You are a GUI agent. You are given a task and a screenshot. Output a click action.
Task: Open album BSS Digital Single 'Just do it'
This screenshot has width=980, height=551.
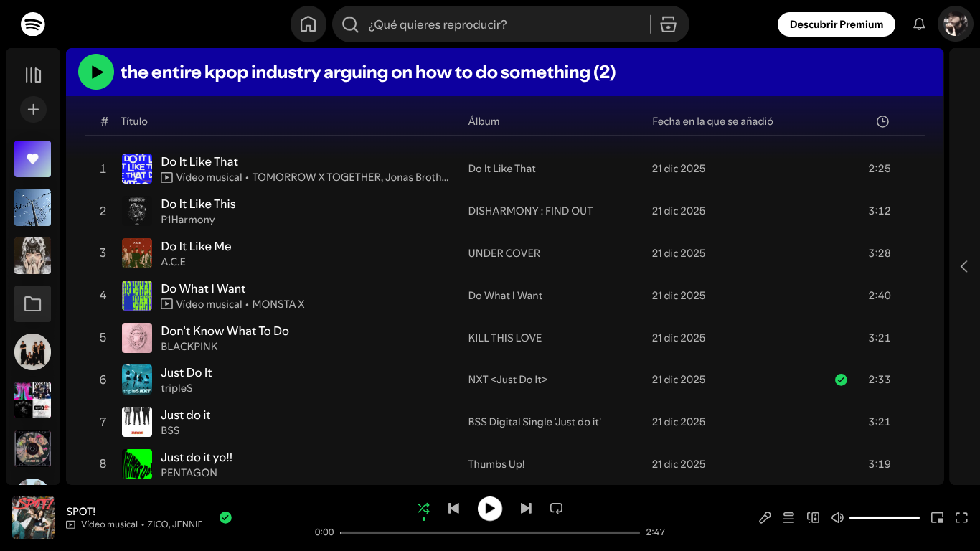pyautogui.click(x=534, y=422)
